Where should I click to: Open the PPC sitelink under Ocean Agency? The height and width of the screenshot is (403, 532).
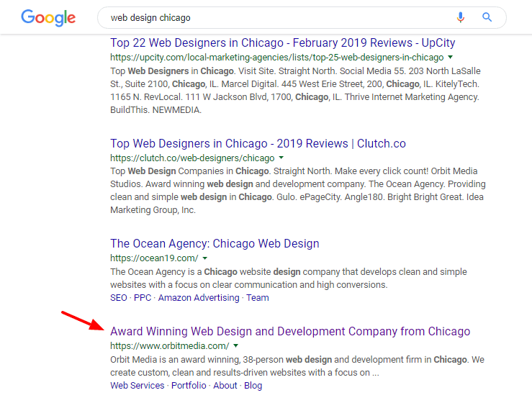click(143, 297)
